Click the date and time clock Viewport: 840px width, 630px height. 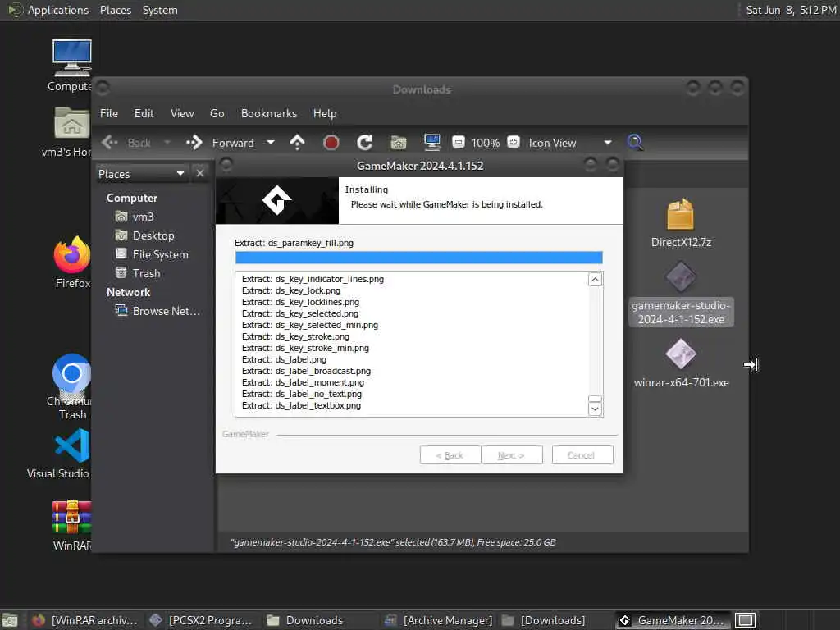tap(791, 10)
